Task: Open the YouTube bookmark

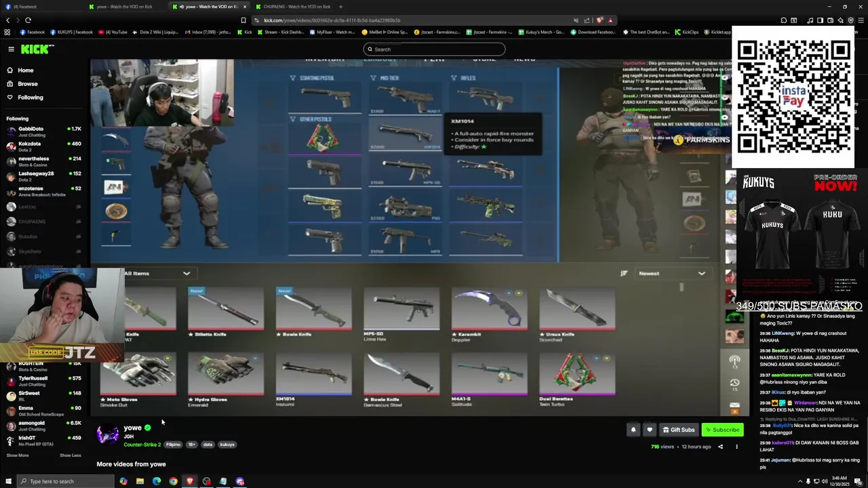Action: [x=113, y=32]
